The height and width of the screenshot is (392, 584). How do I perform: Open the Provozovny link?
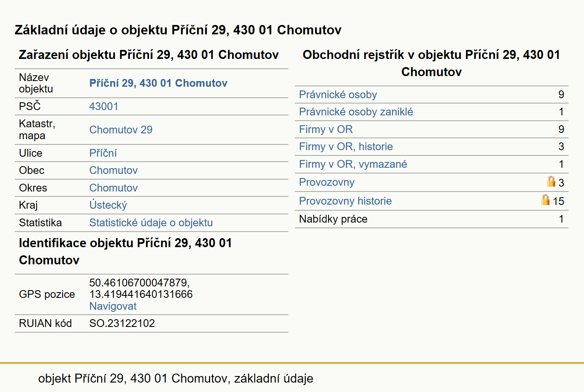click(327, 182)
